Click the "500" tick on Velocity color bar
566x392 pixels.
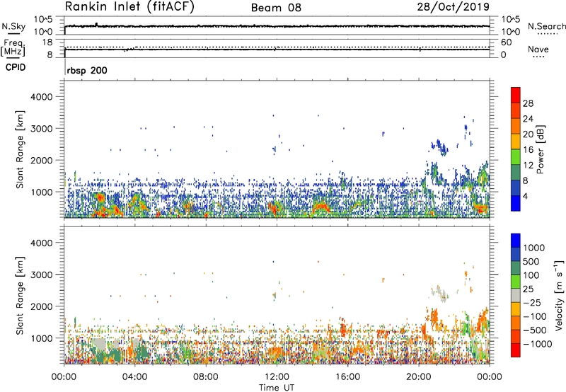pyautogui.click(x=531, y=261)
